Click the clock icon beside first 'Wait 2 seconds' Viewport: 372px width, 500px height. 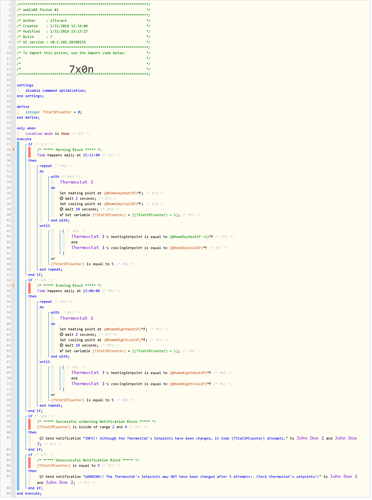coord(62,199)
